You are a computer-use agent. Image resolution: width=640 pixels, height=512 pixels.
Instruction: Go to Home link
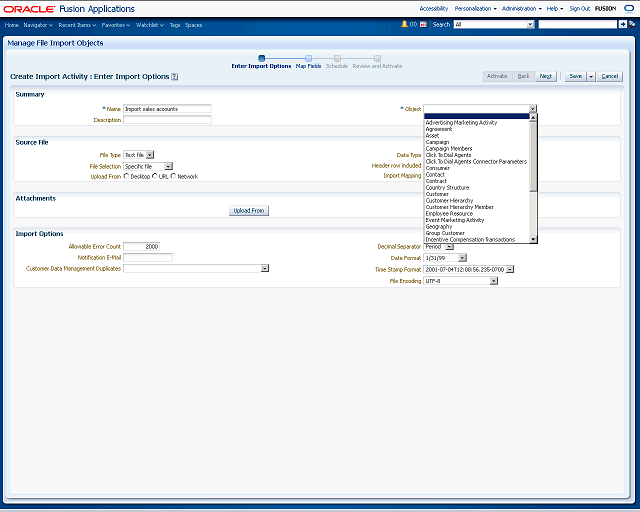point(11,25)
